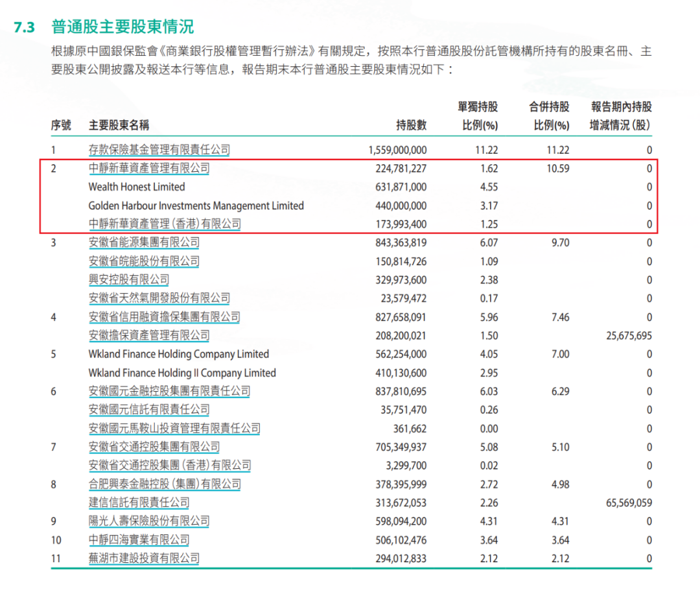Select share count 224,781,227
Viewport: 700px width, 594px height.
tap(401, 169)
